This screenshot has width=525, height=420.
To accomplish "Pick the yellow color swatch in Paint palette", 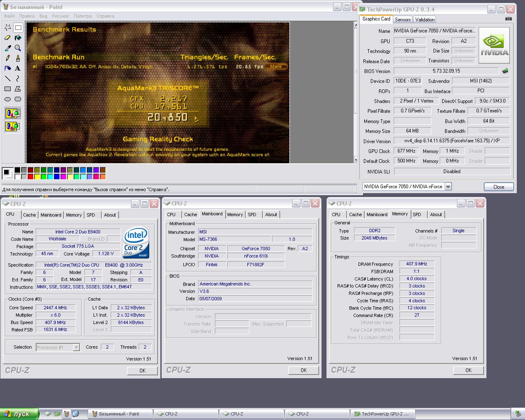I will pos(37,177).
